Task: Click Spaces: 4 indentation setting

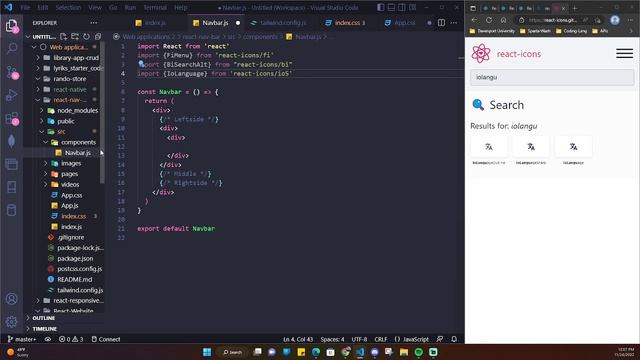Action: point(332,339)
